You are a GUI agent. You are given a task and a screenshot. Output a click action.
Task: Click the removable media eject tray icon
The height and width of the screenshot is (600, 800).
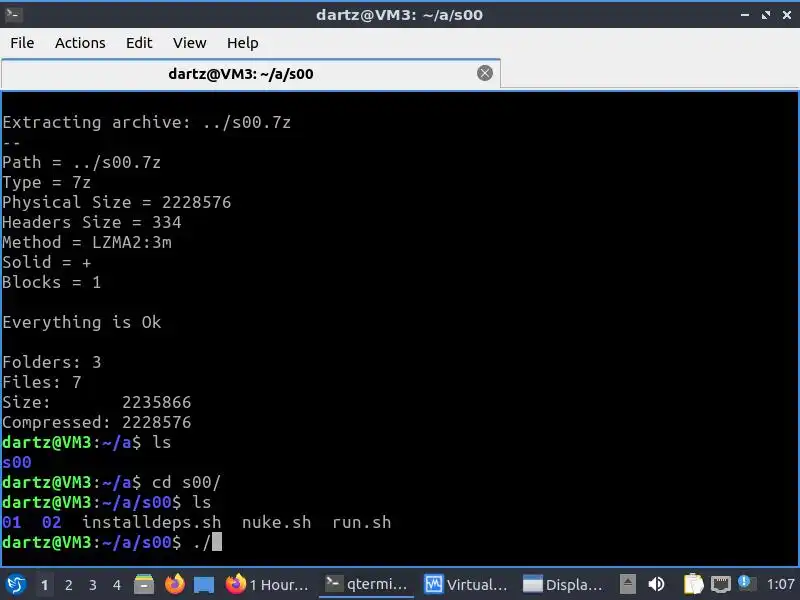point(628,583)
